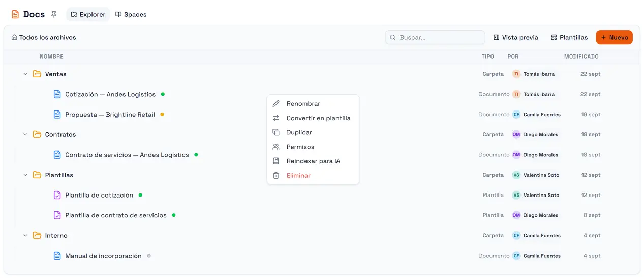Click the Interno folder icon
The image size is (644, 278).
37,235
